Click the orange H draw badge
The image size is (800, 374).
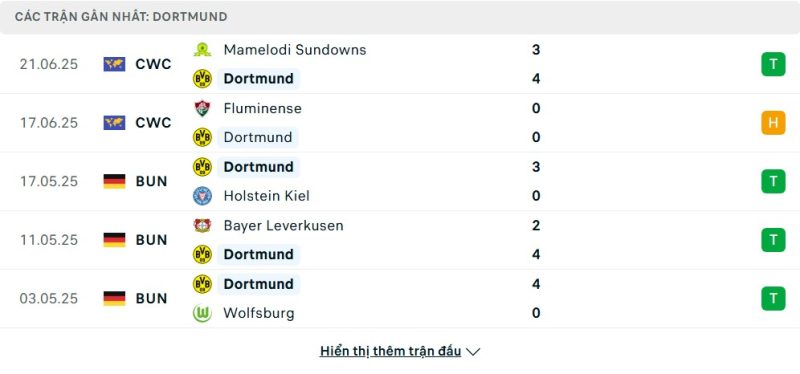point(773,122)
